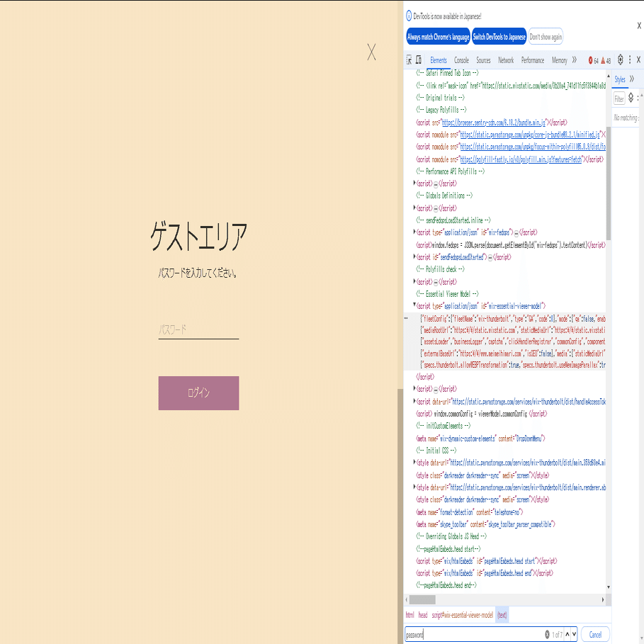644x644 pixels.
Task: Select the (text) breadcrumb item
Action: click(502, 615)
